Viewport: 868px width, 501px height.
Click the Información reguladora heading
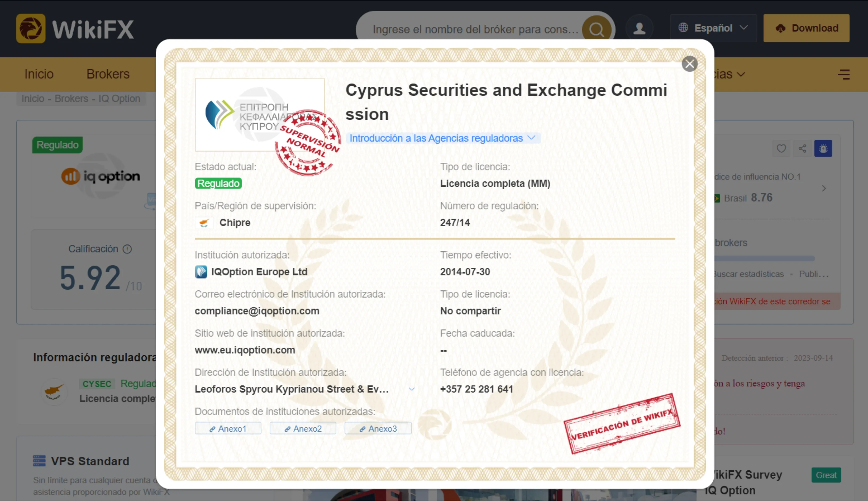coord(95,357)
